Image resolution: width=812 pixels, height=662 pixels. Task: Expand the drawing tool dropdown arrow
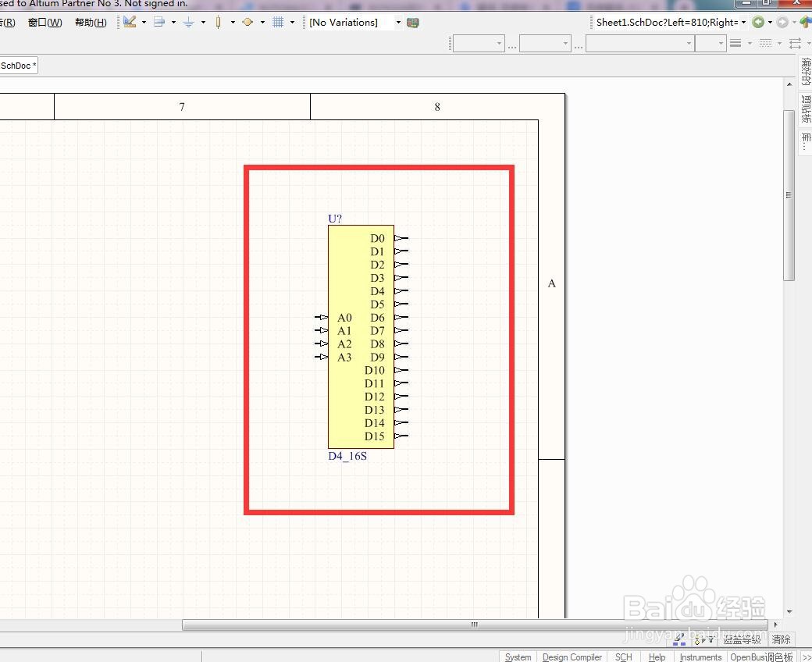144,23
